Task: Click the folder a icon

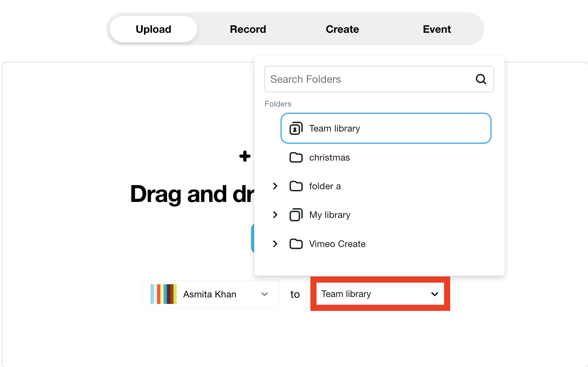Action: pos(296,186)
